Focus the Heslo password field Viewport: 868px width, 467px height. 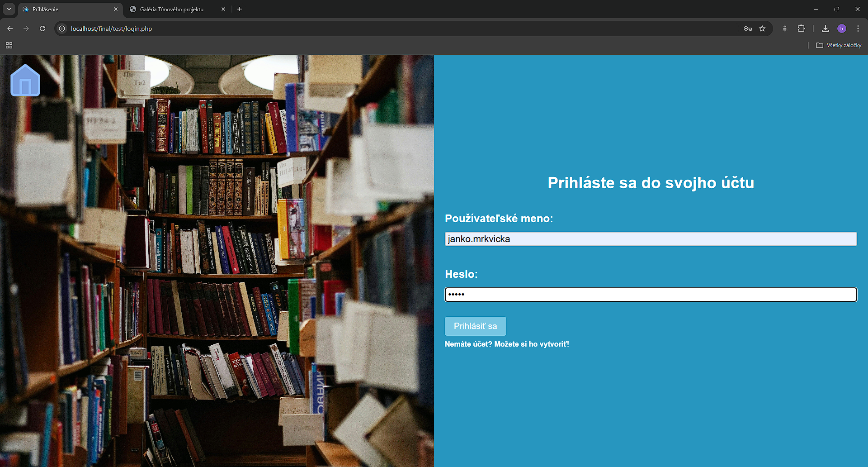click(x=651, y=295)
